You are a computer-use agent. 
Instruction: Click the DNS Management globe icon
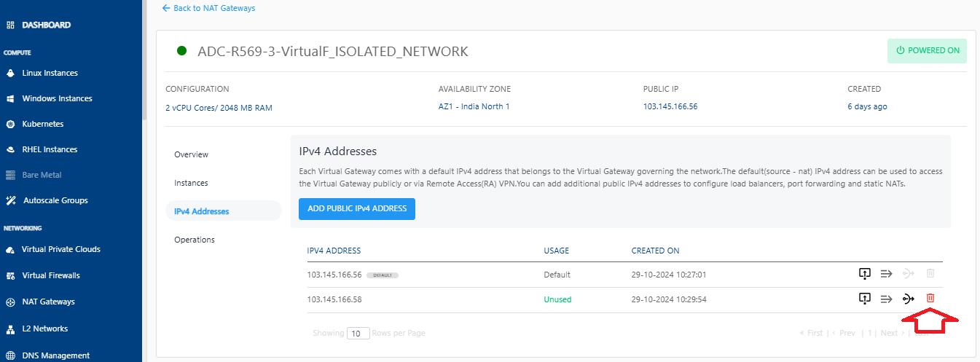[x=10, y=355]
